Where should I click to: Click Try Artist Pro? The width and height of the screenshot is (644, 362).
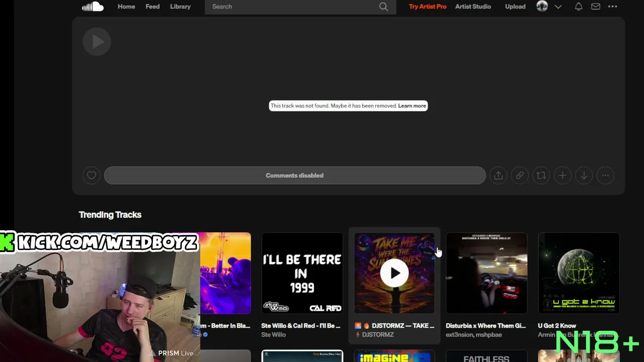pyautogui.click(x=428, y=7)
